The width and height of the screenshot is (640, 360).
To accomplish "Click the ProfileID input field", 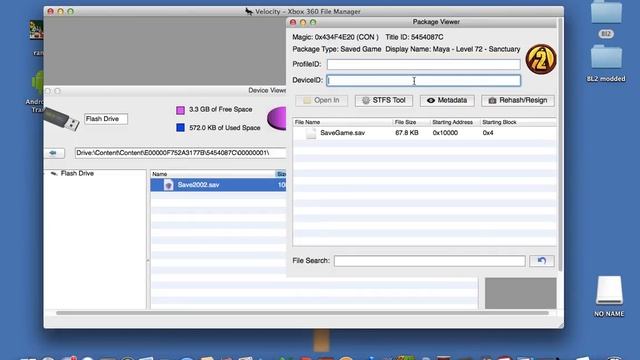I will pos(424,64).
